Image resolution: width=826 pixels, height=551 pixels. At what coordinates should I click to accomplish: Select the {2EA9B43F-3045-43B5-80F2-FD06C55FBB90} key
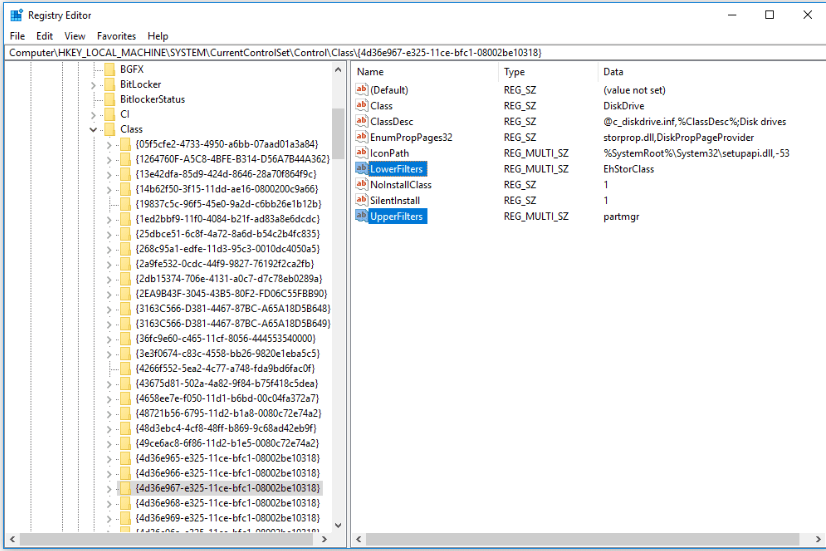(x=231, y=293)
